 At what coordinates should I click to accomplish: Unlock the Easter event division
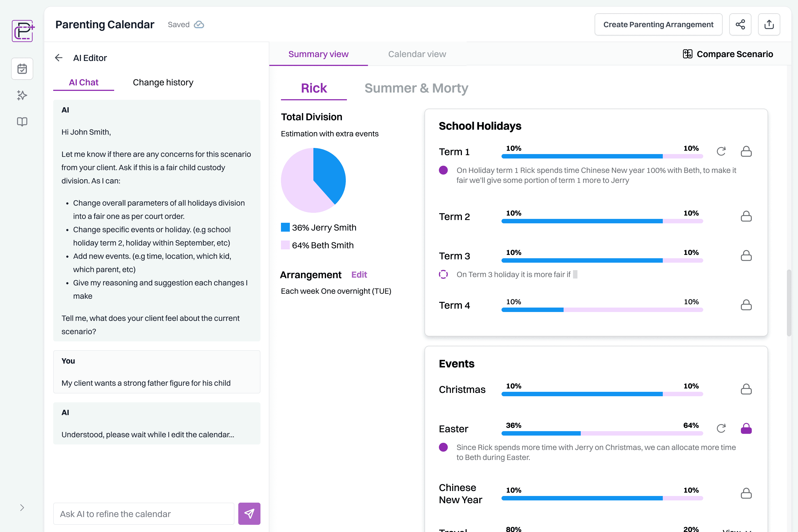point(746,429)
